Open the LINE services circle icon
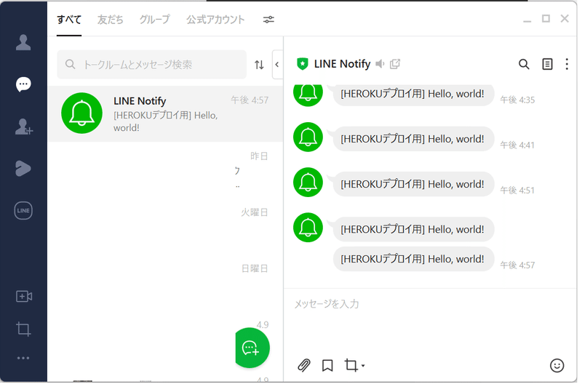This screenshot has width=582, height=392. 23,210
